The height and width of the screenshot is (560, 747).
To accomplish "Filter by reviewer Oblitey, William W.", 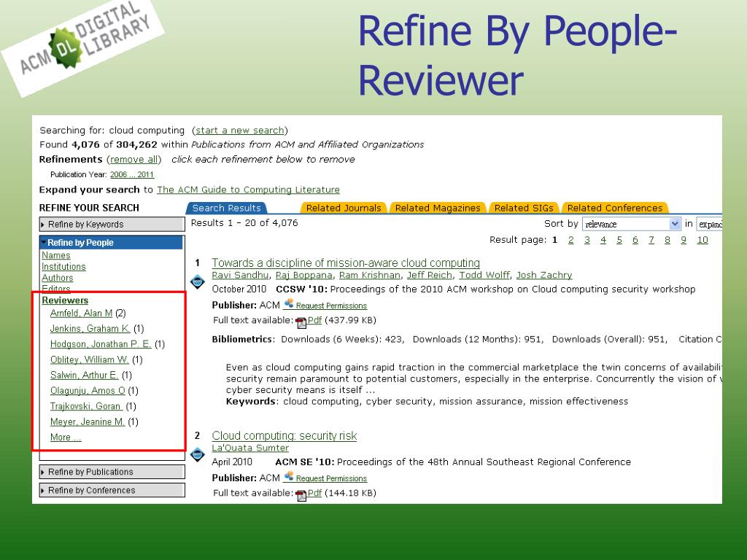I will (x=89, y=359).
